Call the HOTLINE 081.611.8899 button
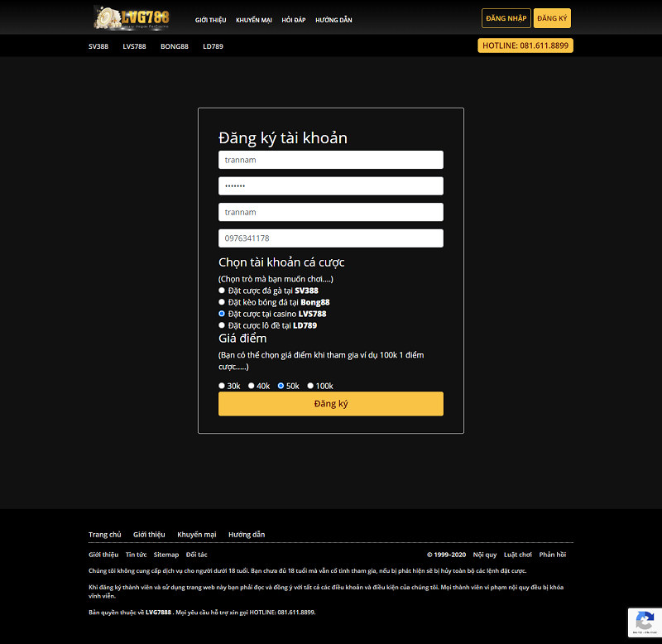This screenshot has width=662, height=644. coord(525,46)
